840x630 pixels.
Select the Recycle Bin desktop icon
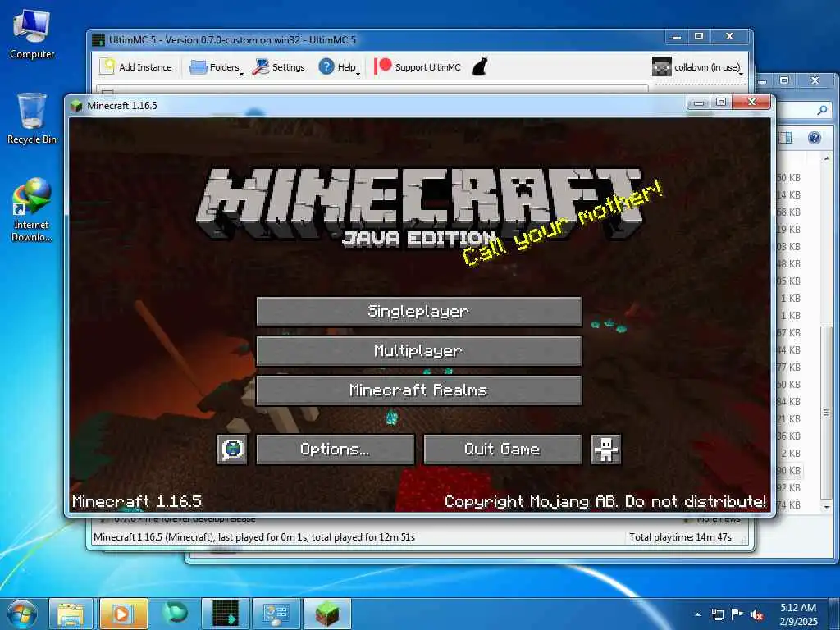click(32, 119)
